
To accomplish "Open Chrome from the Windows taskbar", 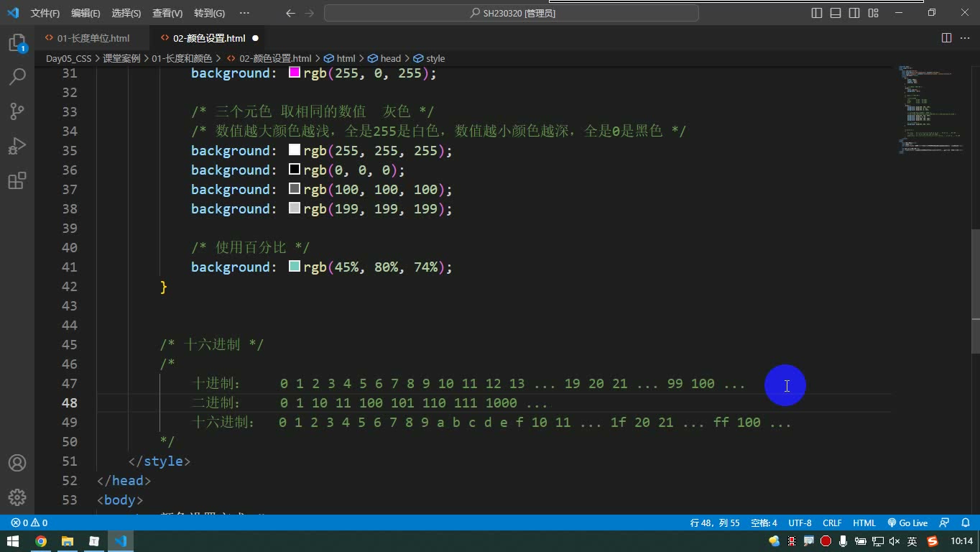I will [41, 541].
